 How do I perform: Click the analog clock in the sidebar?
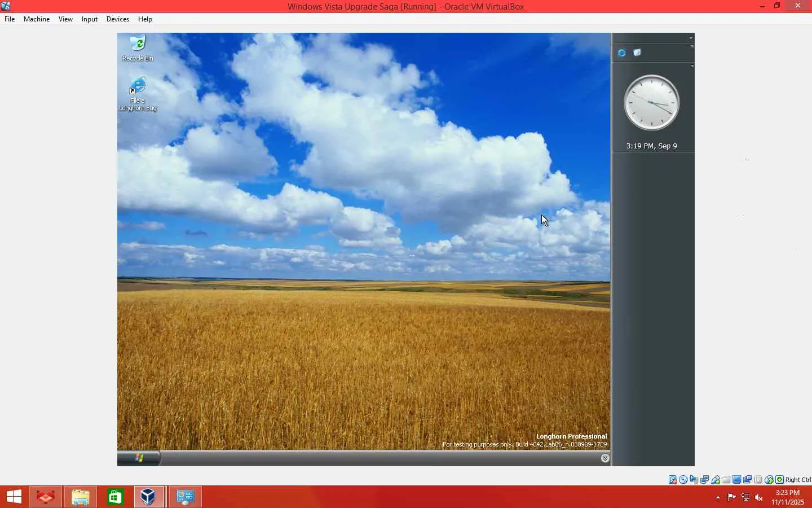(x=651, y=103)
